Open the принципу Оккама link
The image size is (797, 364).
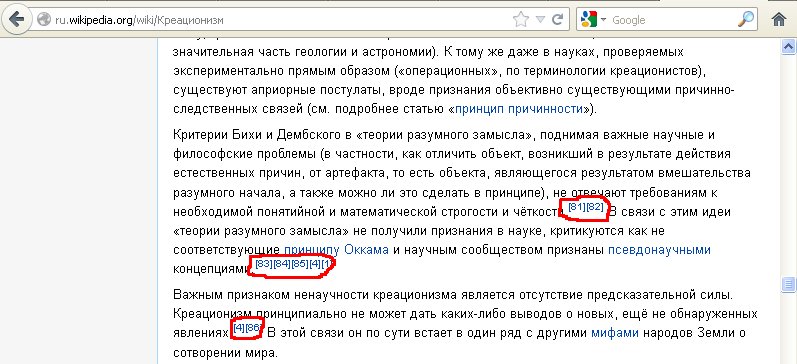click(x=336, y=250)
